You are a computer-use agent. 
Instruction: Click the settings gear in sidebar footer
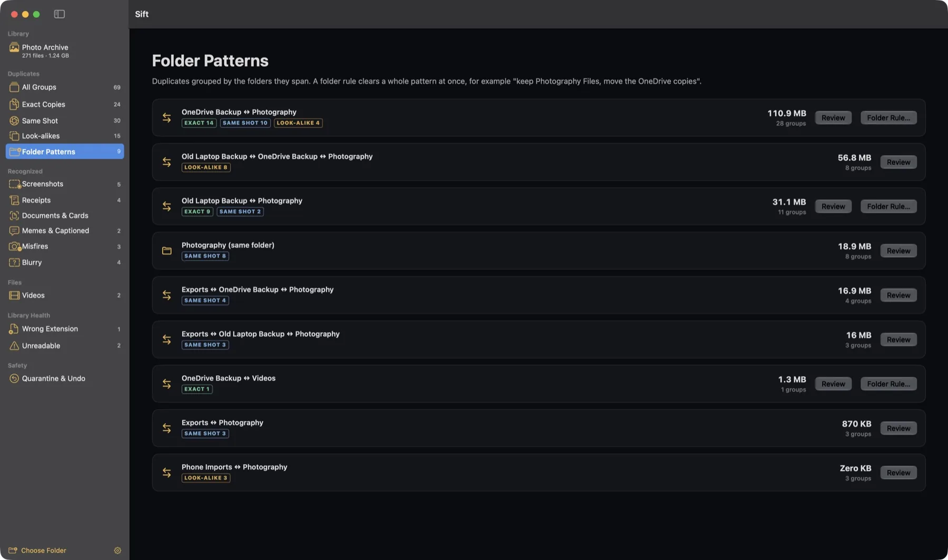tap(117, 551)
